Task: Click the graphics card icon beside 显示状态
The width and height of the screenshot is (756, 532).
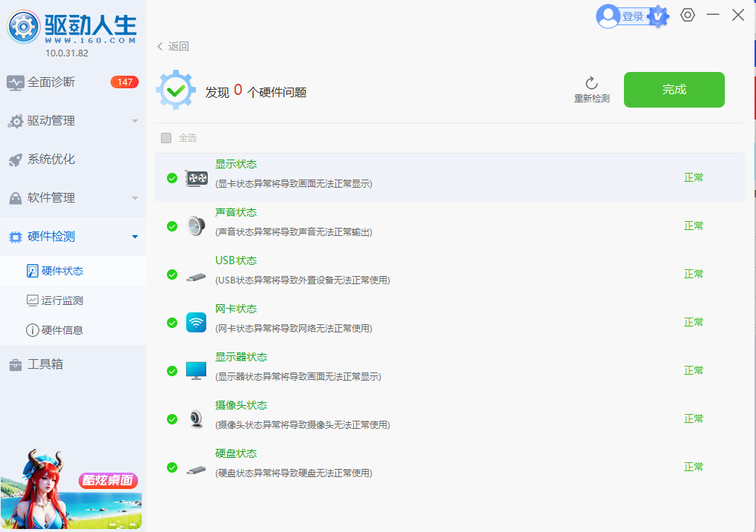Action: 195,178
